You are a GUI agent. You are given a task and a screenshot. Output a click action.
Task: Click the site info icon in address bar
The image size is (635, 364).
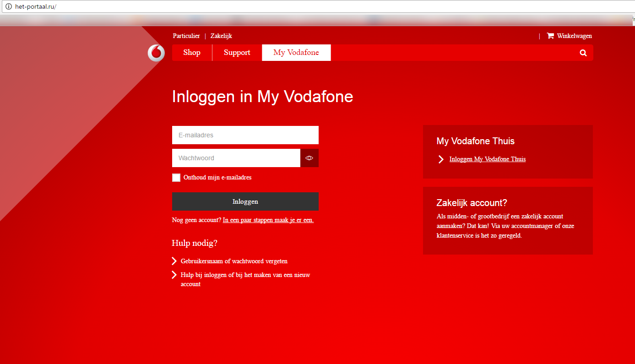coord(8,7)
